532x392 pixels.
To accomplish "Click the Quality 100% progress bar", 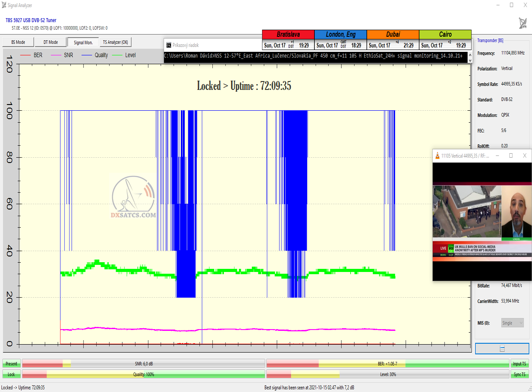I will tap(144, 374).
